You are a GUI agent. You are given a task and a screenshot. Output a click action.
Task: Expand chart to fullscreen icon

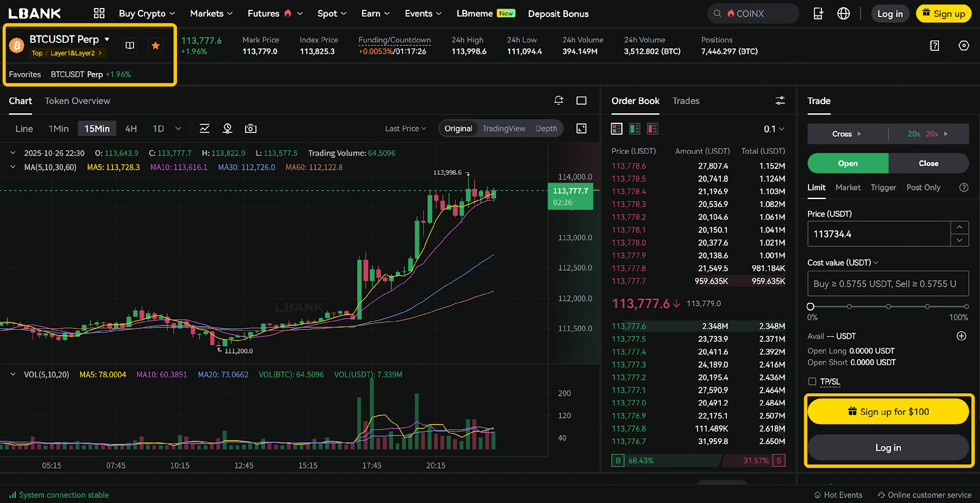(x=581, y=129)
